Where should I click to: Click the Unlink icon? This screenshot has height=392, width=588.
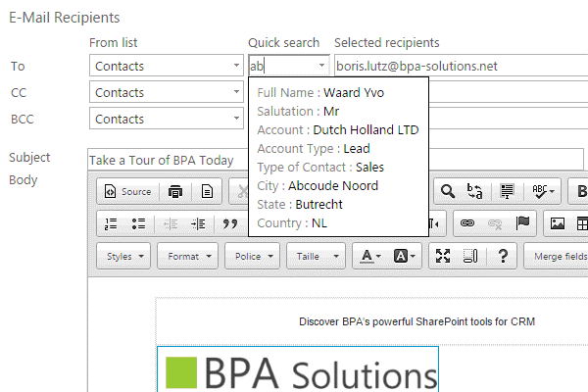495,223
